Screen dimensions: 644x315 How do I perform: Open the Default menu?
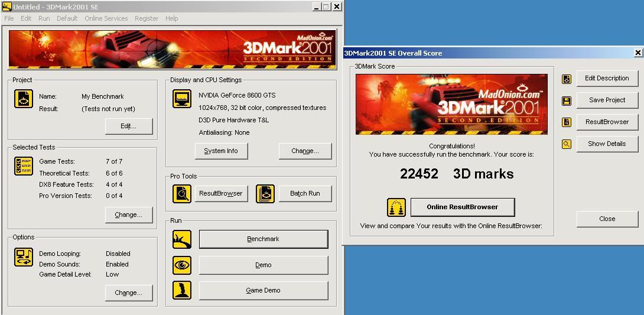[x=67, y=18]
